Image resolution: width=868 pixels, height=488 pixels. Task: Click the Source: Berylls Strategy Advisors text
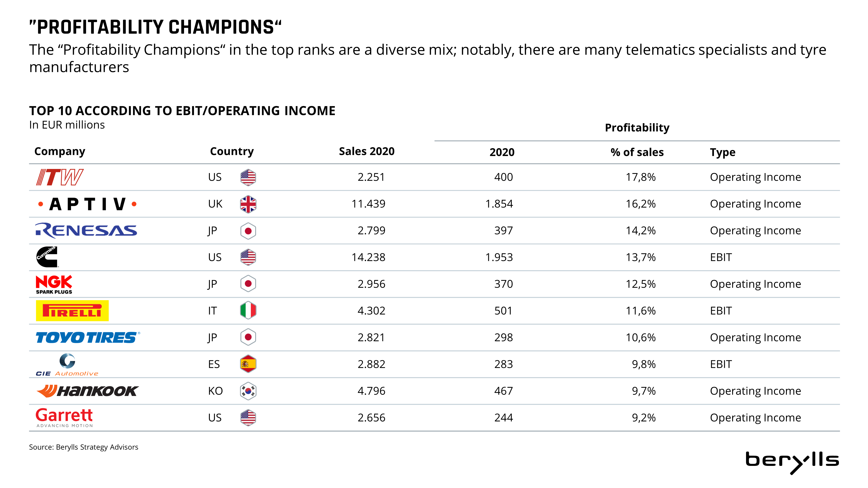tap(84, 447)
